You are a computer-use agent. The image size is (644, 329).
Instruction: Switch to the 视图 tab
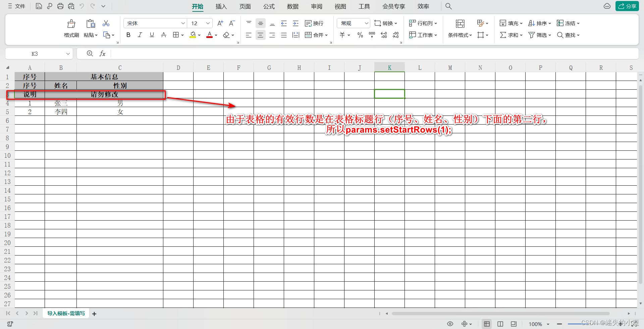pyautogui.click(x=340, y=6)
